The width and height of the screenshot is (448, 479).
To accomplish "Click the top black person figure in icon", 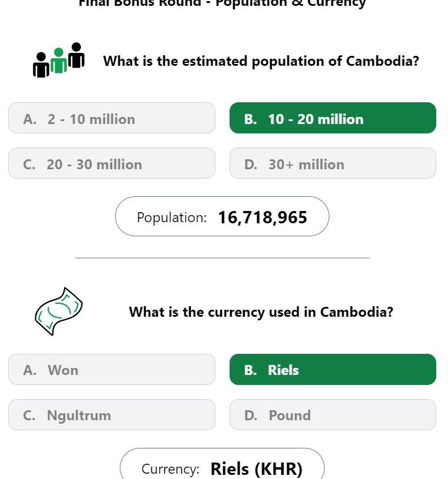I will [x=76, y=55].
